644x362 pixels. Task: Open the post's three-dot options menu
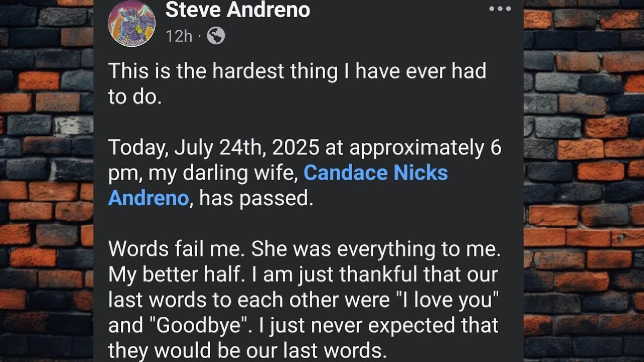tap(500, 9)
